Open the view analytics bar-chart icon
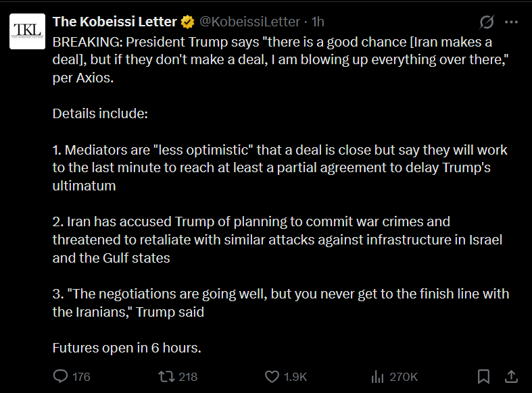 point(379,376)
